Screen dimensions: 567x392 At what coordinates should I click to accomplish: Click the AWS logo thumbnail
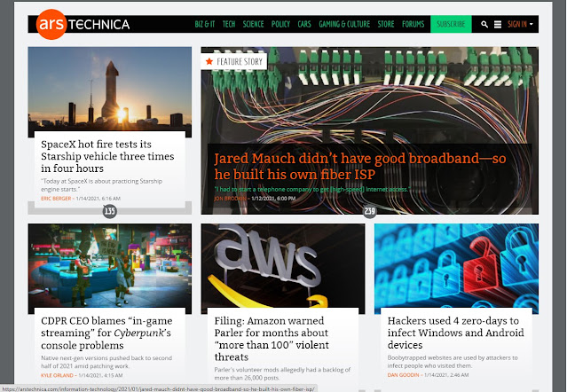tap(283, 265)
